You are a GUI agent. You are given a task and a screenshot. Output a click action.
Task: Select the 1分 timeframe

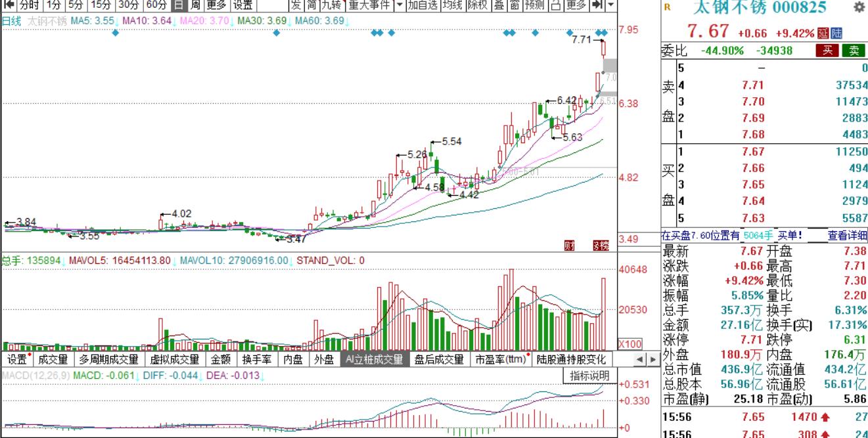tap(53, 5)
